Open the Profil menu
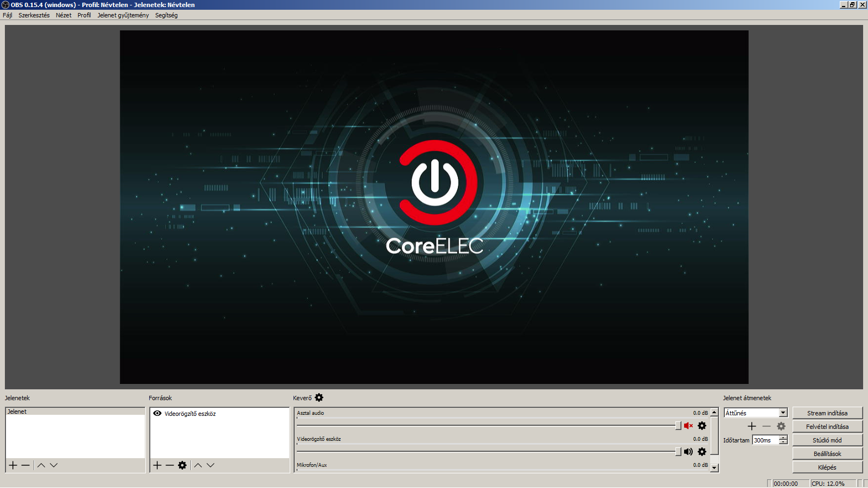 point(84,15)
